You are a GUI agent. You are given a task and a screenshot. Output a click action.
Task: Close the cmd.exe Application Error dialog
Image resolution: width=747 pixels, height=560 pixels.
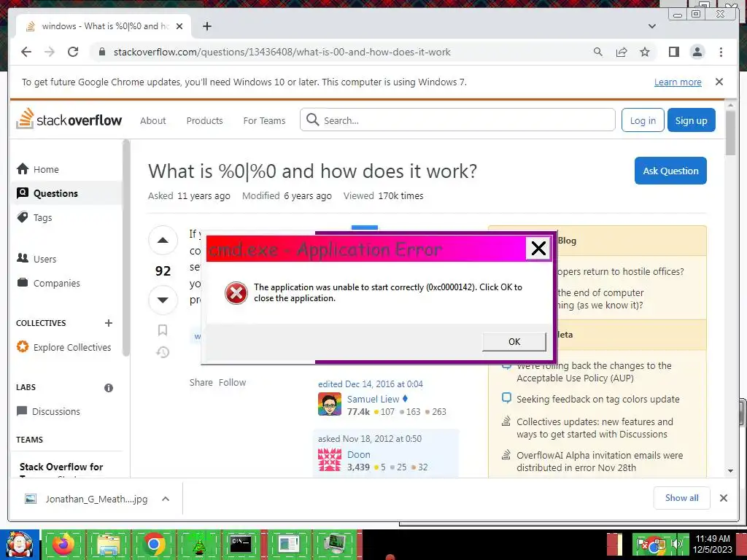538,248
